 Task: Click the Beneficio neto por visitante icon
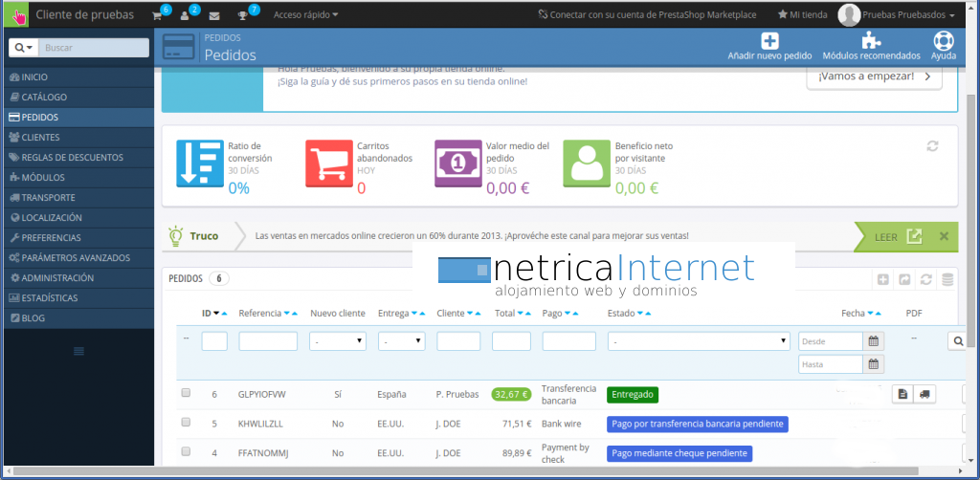coord(587,164)
